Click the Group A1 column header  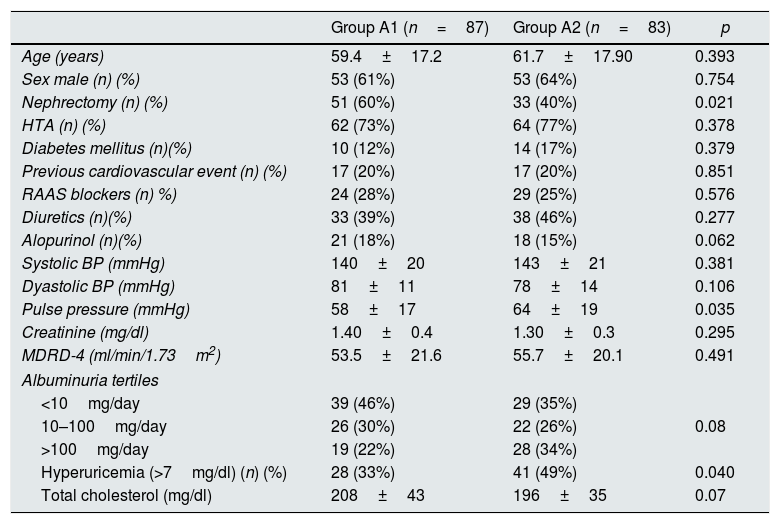[409, 27]
